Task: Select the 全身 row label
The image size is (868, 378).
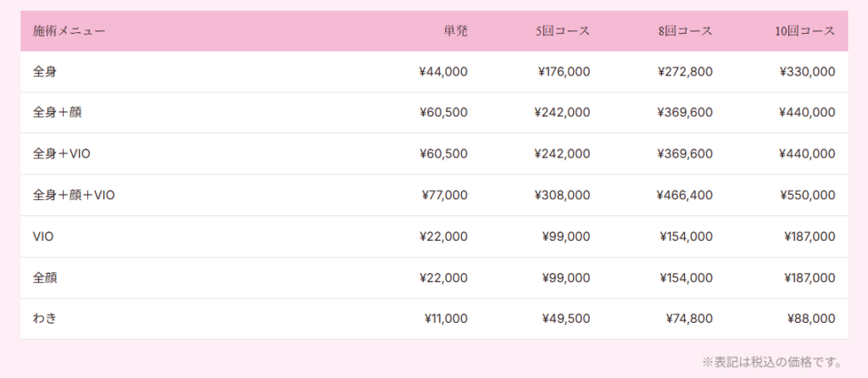Action: tap(45, 72)
